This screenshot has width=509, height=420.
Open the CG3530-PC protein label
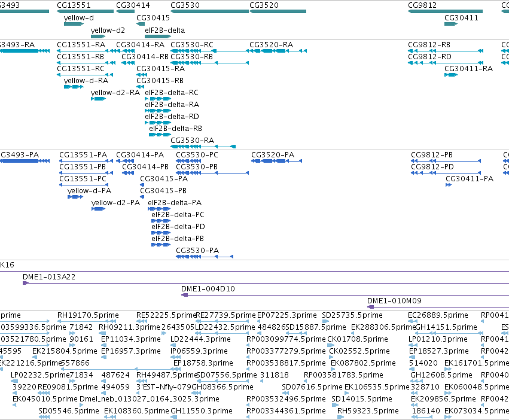(x=197, y=154)
